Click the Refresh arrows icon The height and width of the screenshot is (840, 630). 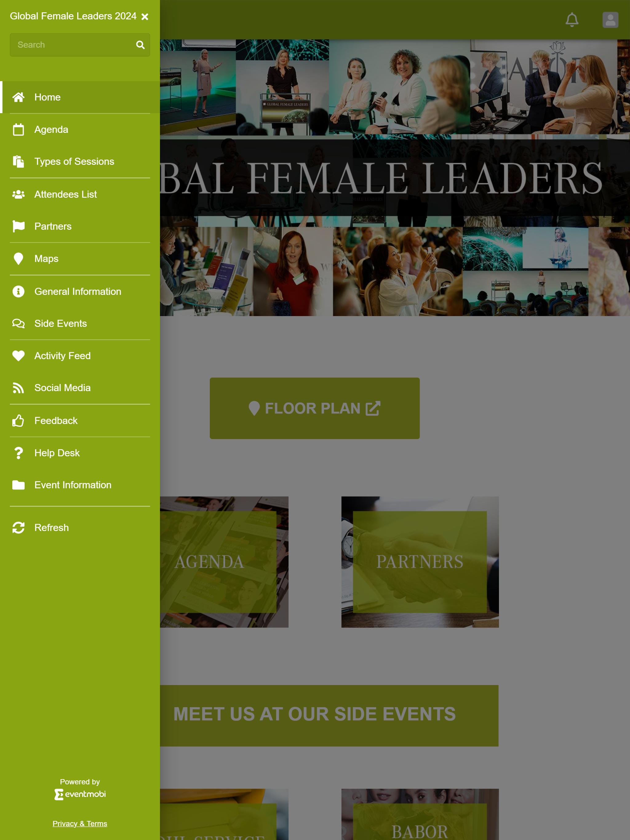point(18,528)
